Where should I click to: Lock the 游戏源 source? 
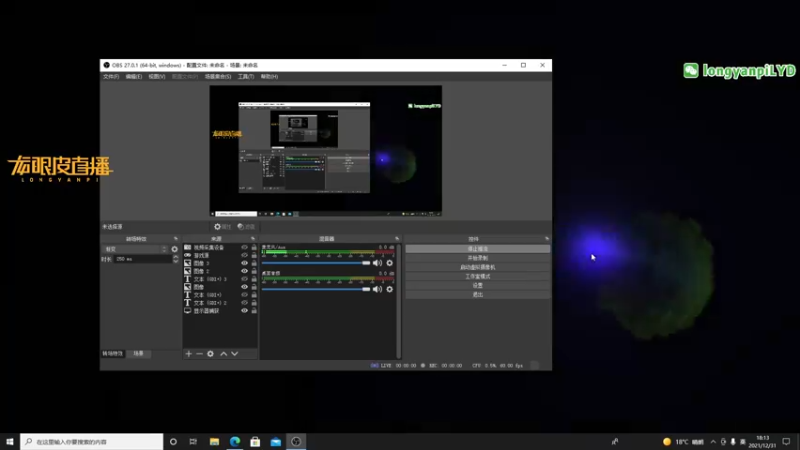(254, 255)
